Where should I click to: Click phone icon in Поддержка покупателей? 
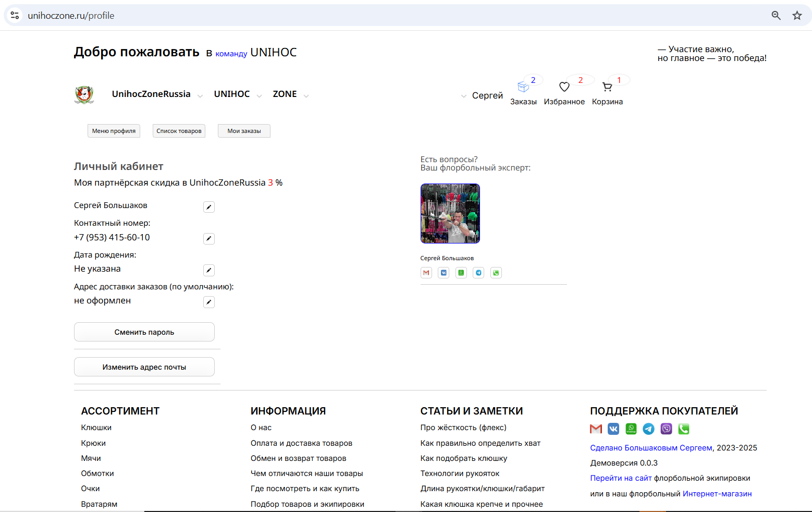684,429
